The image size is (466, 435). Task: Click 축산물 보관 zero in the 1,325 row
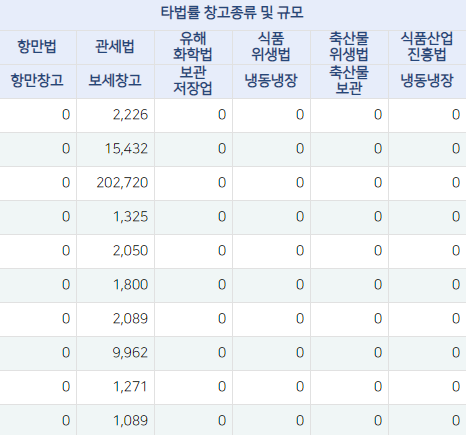pyautogui.click(x=378, y=217)
